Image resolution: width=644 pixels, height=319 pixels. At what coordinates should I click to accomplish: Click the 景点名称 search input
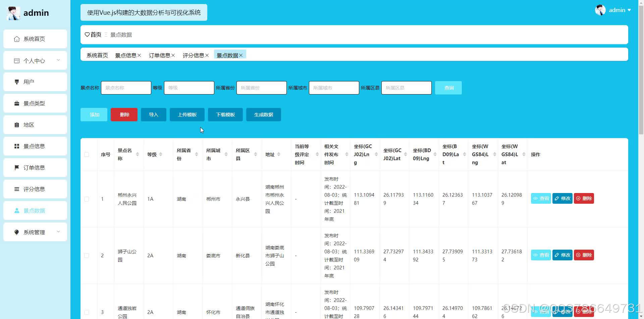126,88
